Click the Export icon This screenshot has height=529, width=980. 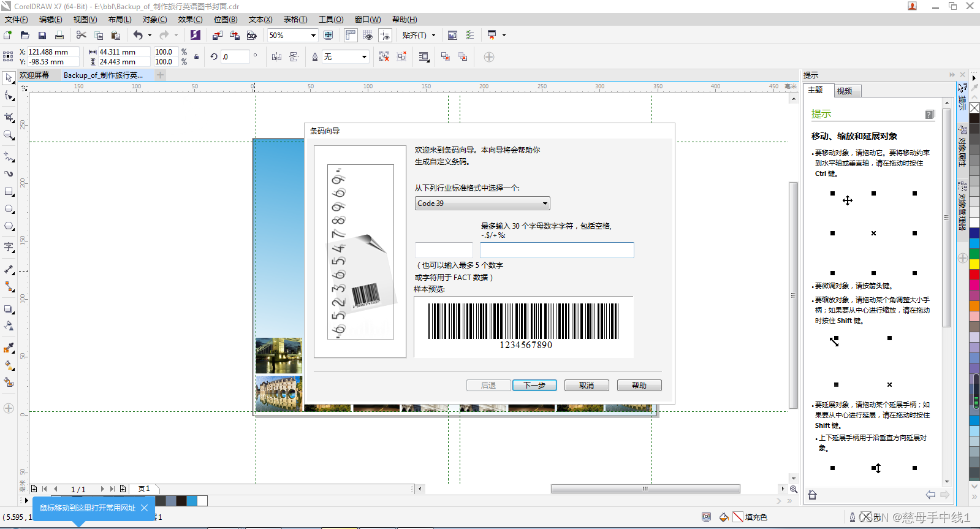click(x=234, y=36)
